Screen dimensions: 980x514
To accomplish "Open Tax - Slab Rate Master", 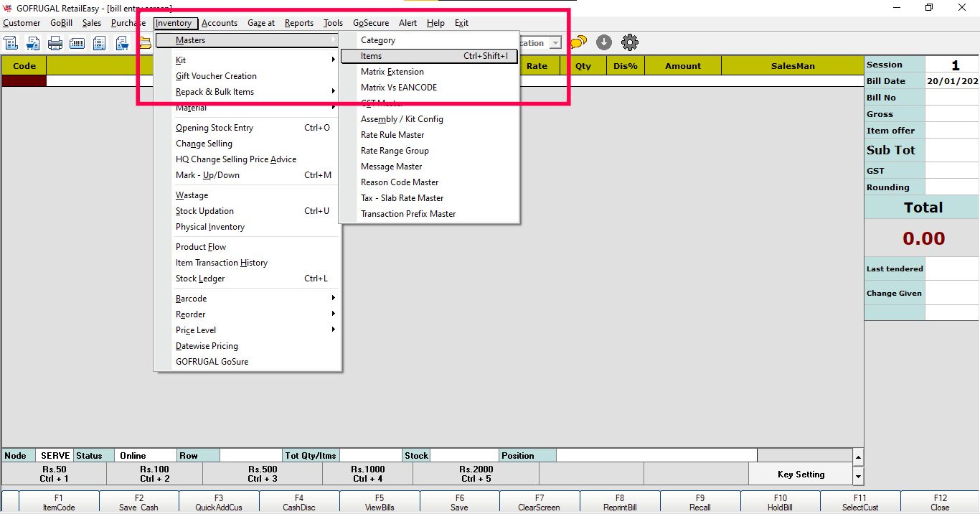I will point(429,198).
